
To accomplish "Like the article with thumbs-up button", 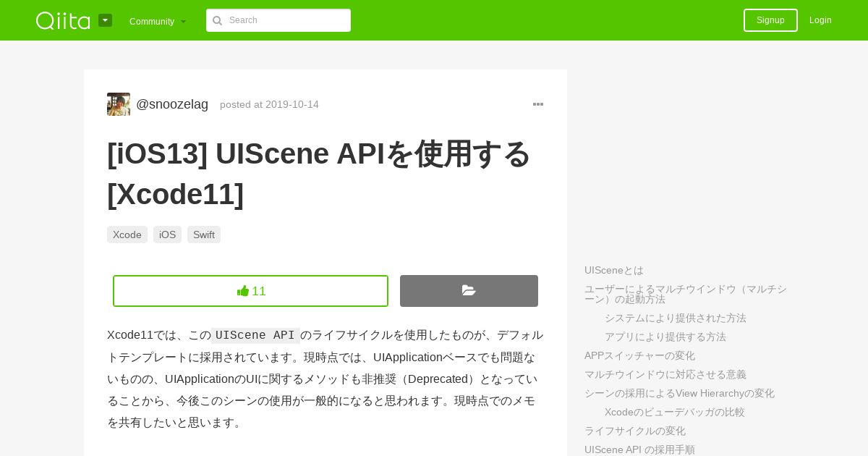I will (250, 291).
